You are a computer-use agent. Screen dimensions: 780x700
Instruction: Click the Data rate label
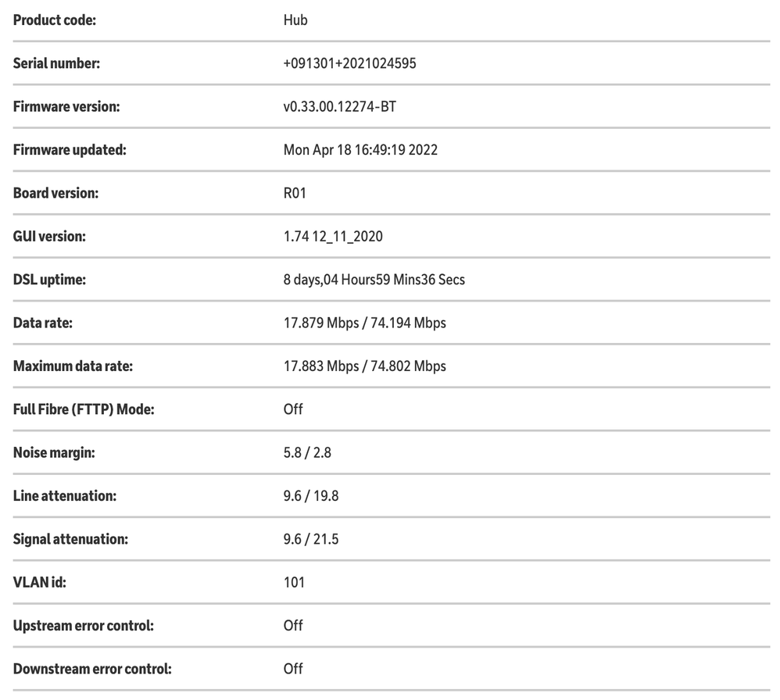pyautogui.click(x=43, y=322)
